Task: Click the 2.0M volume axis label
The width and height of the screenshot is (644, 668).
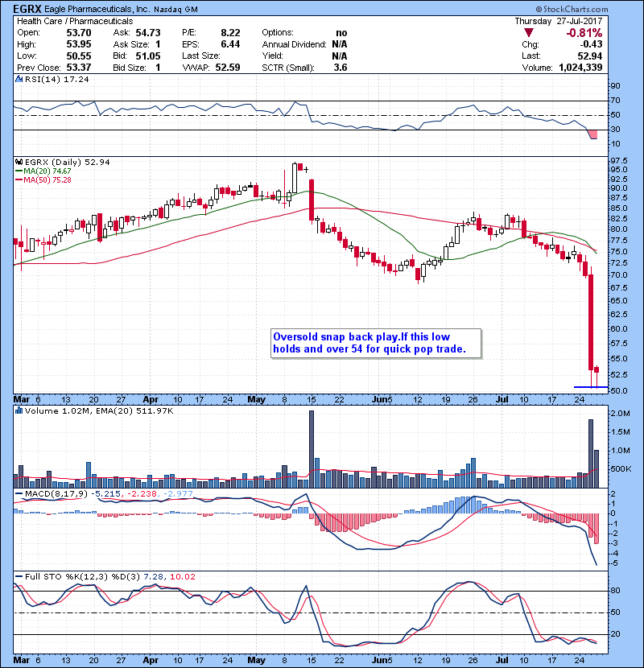Action: click(x=620, y=414)
